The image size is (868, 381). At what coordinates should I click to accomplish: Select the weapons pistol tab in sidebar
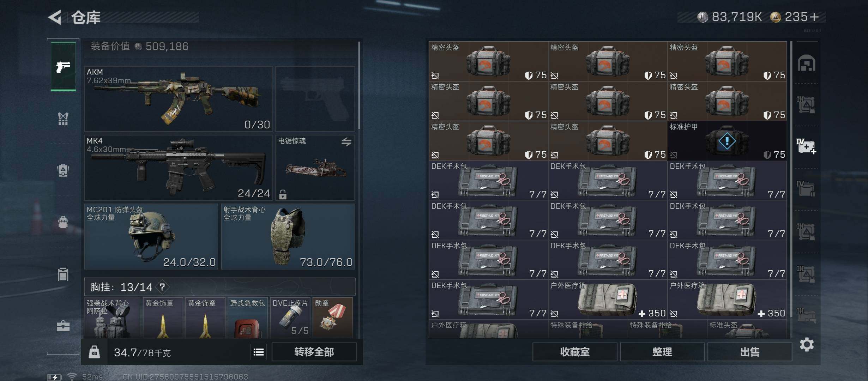click(63, 66)
